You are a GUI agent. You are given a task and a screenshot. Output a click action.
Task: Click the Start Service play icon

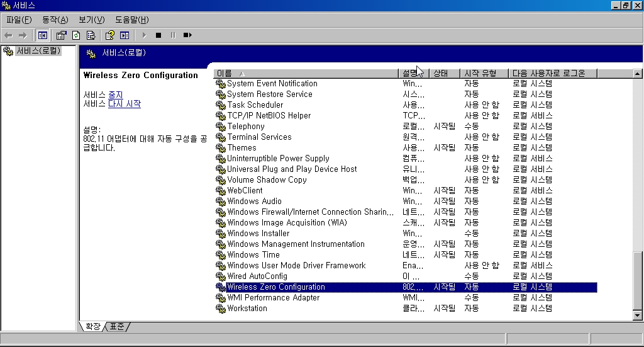pyautogui.click(x=144, y=35)
